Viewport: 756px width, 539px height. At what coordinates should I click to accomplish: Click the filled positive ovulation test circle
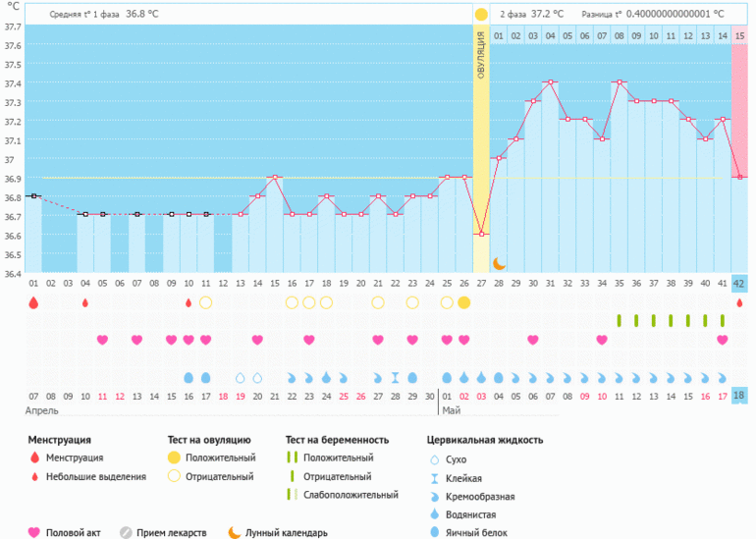[464, 302]
